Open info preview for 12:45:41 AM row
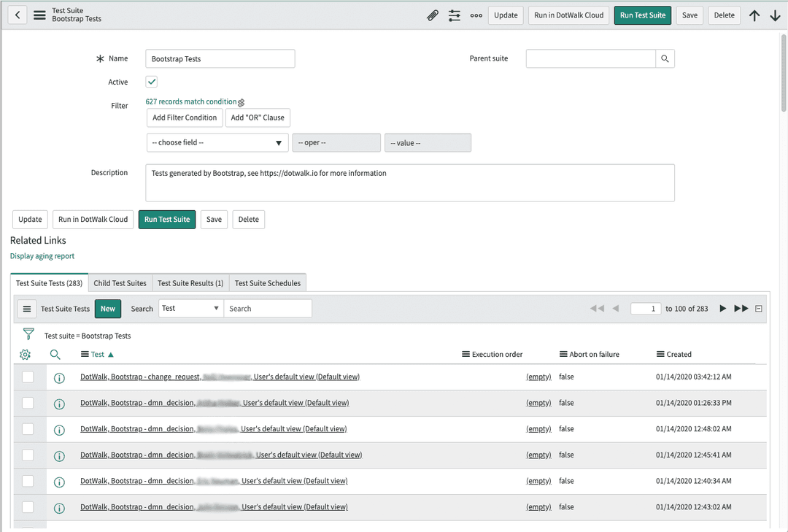Image resolution: width=788 pixels, height=532 pixels. (x=59, y=456)
